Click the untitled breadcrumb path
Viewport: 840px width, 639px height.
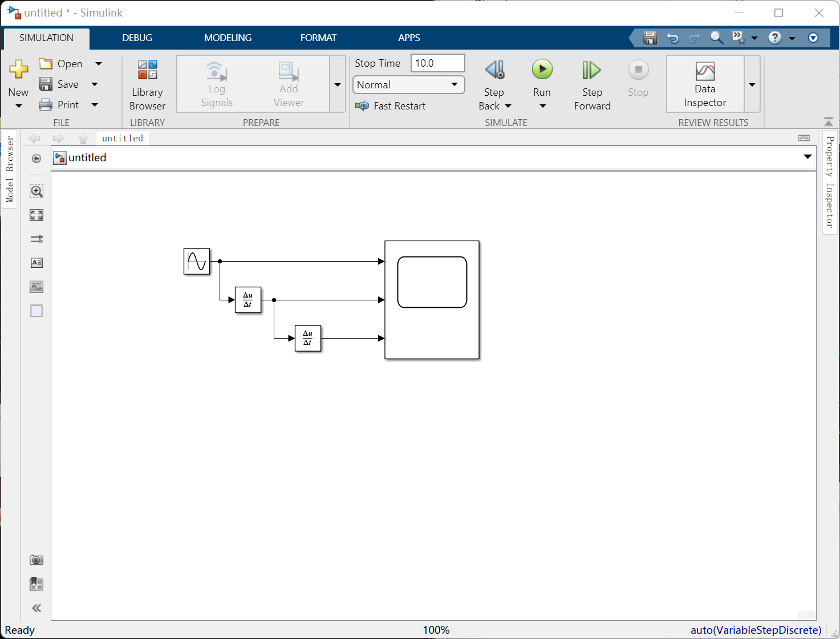(x=87, y=158)
